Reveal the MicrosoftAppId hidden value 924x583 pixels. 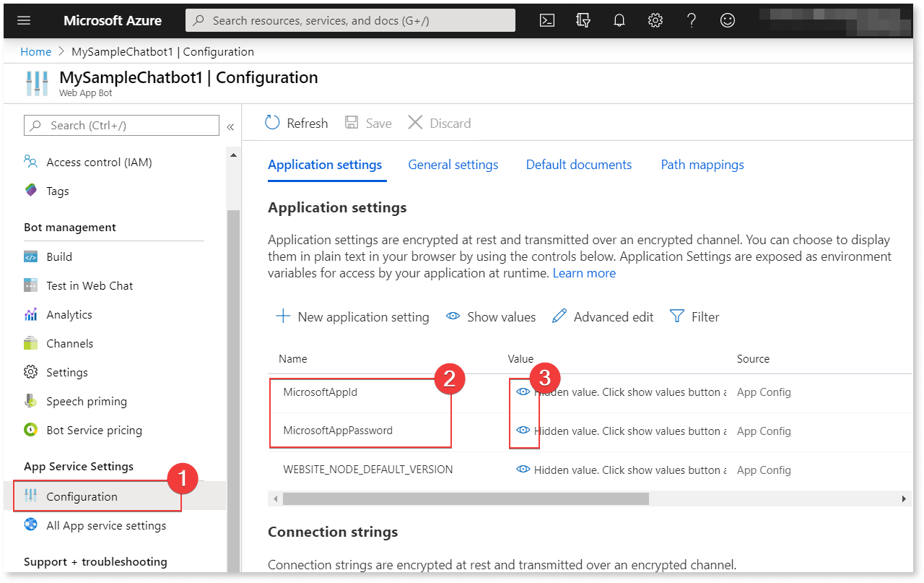pyautogui.click(x=523, y=392)
